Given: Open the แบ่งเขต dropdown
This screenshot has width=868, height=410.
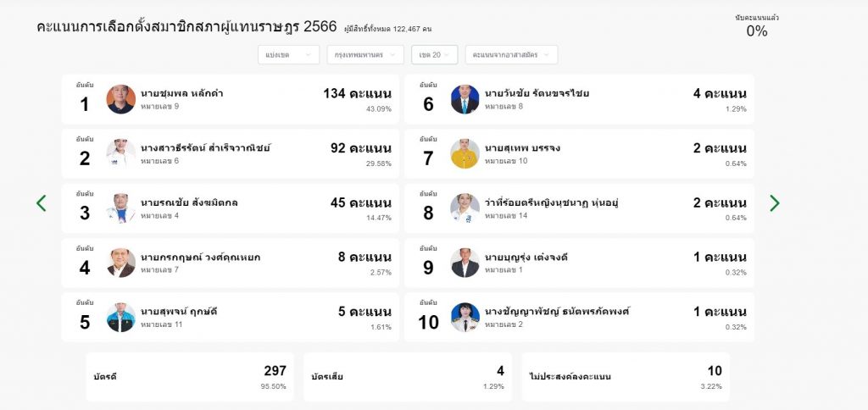Looking at the screenshot, I should 288,55.
